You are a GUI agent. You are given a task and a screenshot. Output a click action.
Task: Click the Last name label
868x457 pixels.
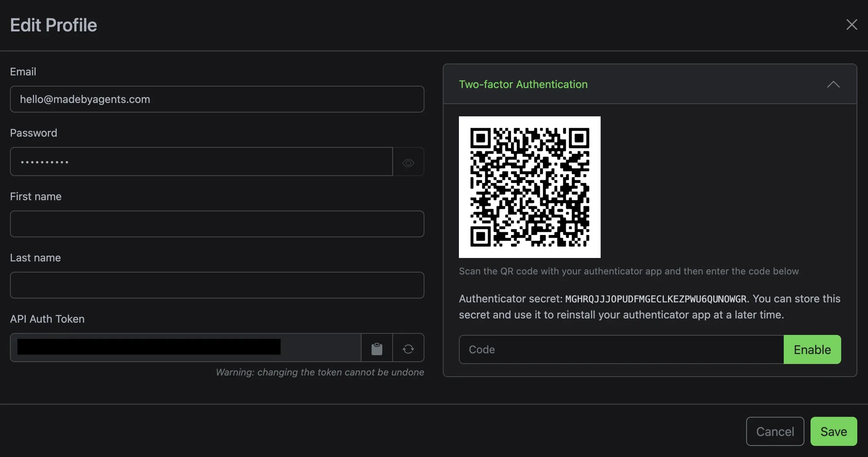point(35,258)
